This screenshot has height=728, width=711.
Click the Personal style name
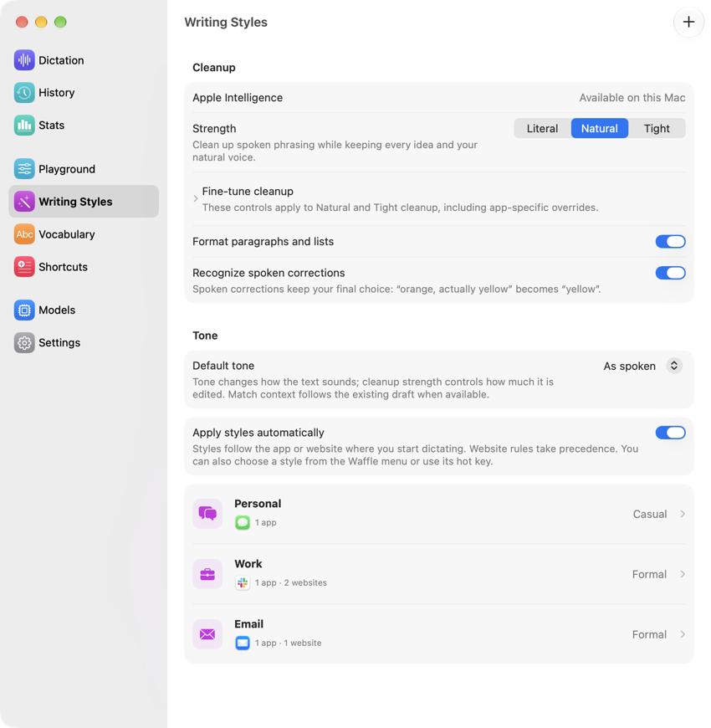coord(258,504)
